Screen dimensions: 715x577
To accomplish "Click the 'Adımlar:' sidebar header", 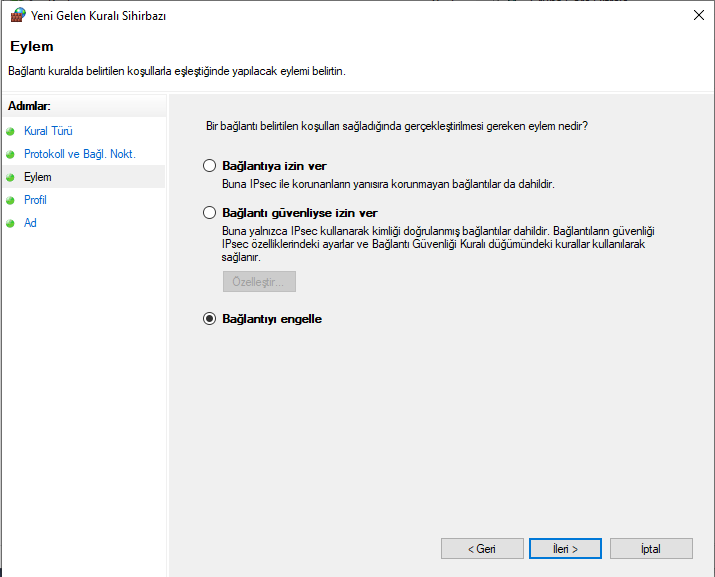I will click(29, 106).
